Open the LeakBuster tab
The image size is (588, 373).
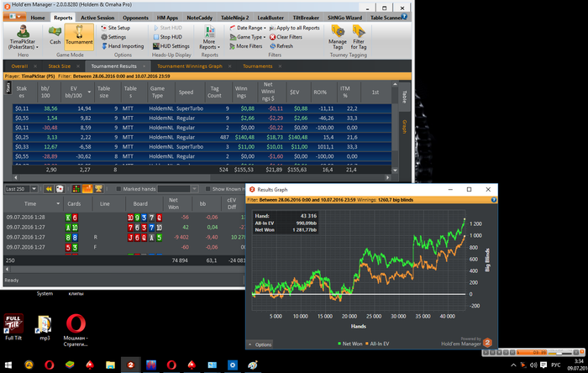pos(270,18)
